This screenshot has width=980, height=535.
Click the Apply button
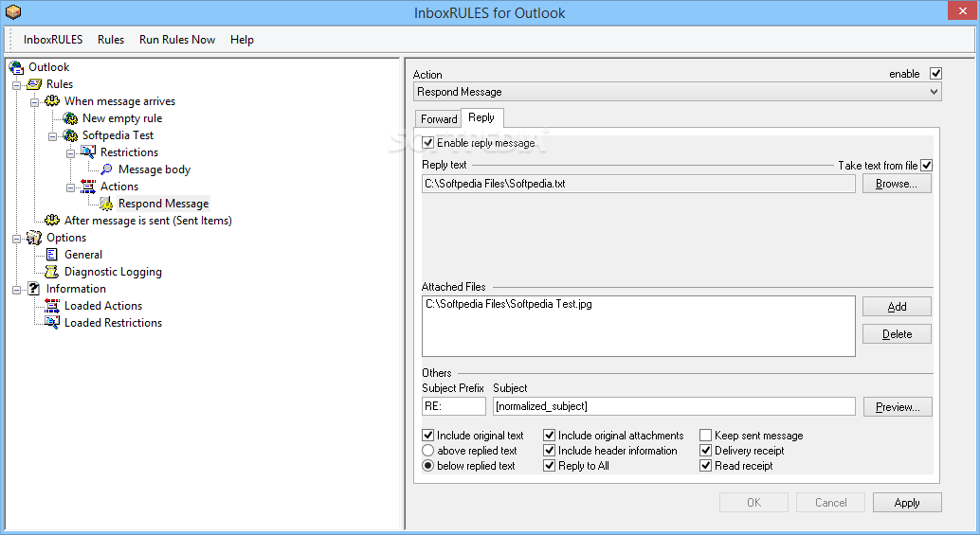point(907,503)
